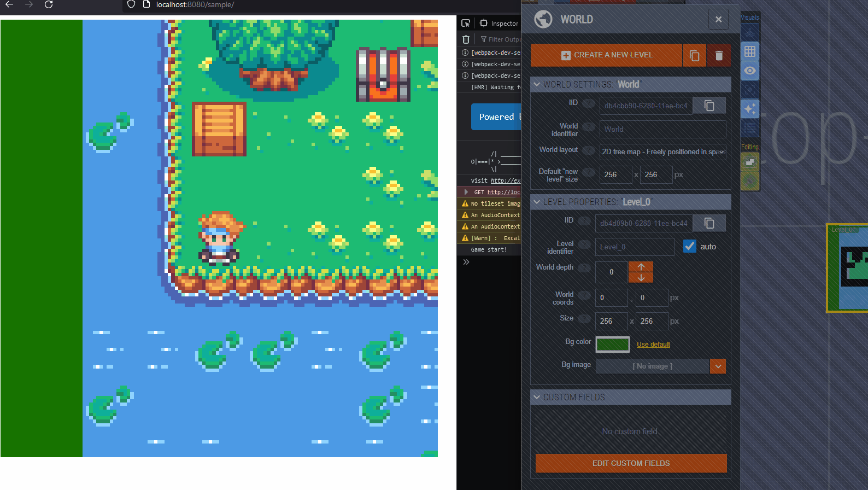Click the element picker icon in devtools

click(466, 23)
